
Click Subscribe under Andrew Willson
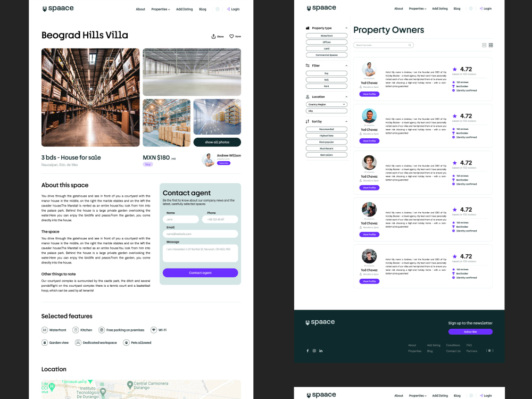coord(223,163)
